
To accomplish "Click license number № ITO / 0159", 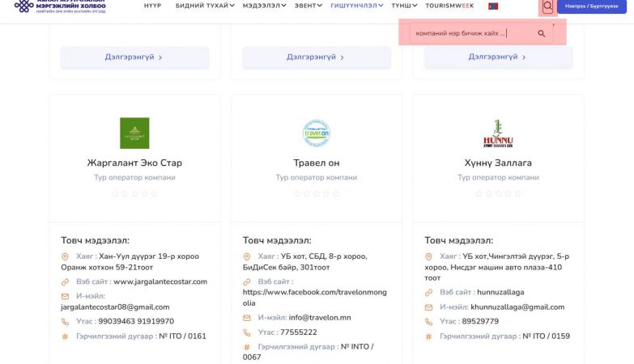I will pyautogui.click(x=546, y=336).
